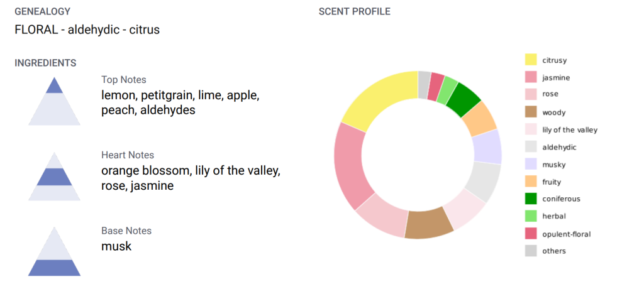Click the Heart Notes pyramid icon

(54, 177)
